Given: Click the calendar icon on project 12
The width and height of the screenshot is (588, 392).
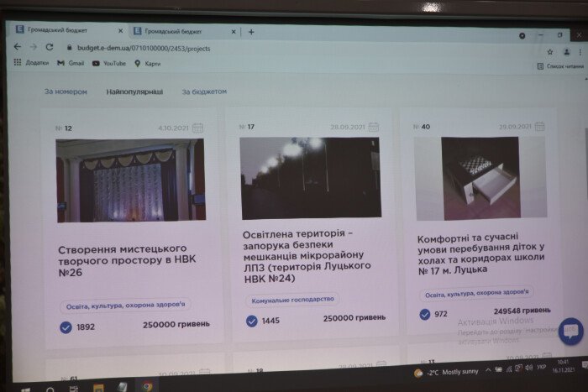Looking at the screenshot, I should point(197,128).
